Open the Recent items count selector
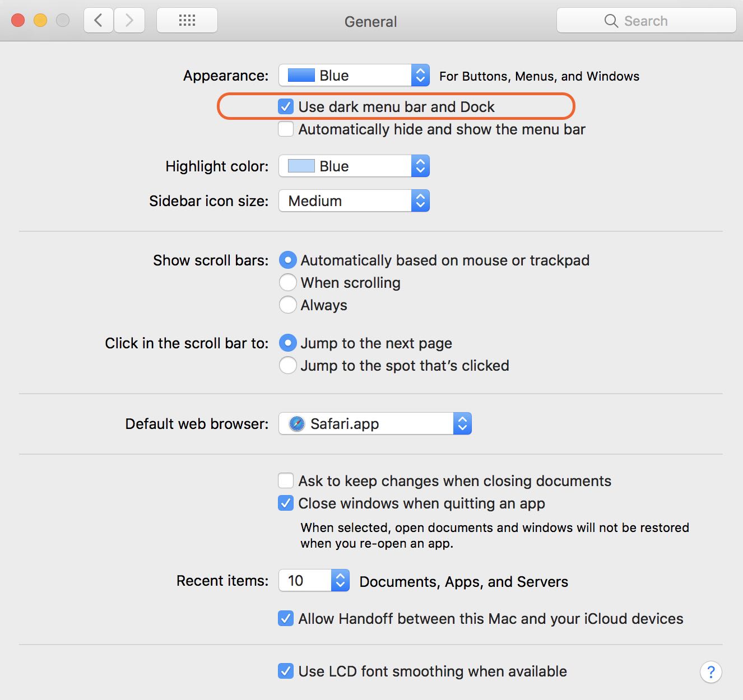Screen dimensions: 743x700 point(314,581)
